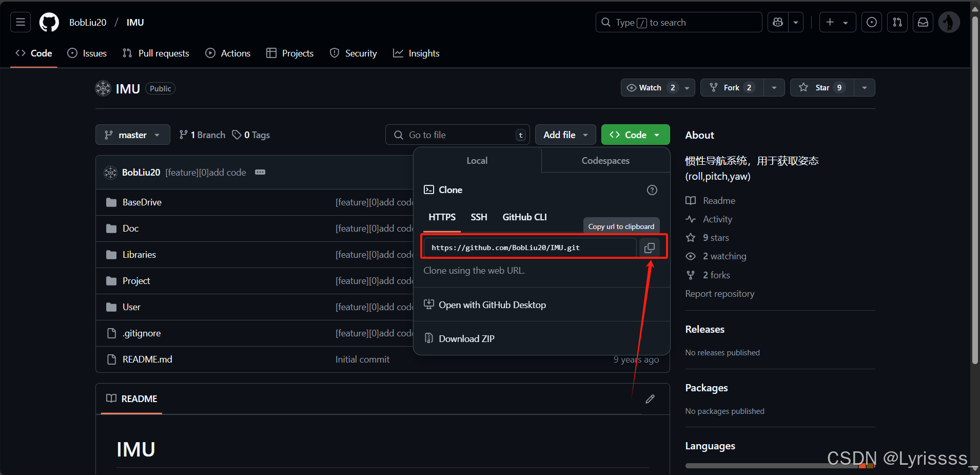Open Activity link in About sidebar
The width and height of the screenshot is (980, 475).
(x=709, y=219)
